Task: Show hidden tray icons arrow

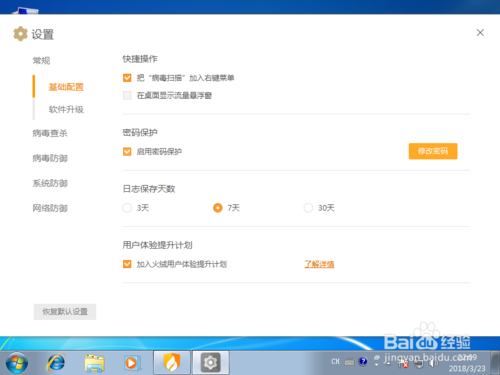Action: coord(388,363)
